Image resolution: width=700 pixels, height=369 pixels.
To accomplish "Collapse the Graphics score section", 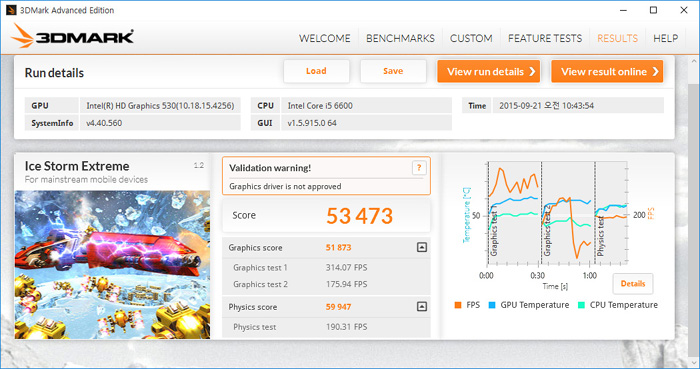I will (421, 247).
